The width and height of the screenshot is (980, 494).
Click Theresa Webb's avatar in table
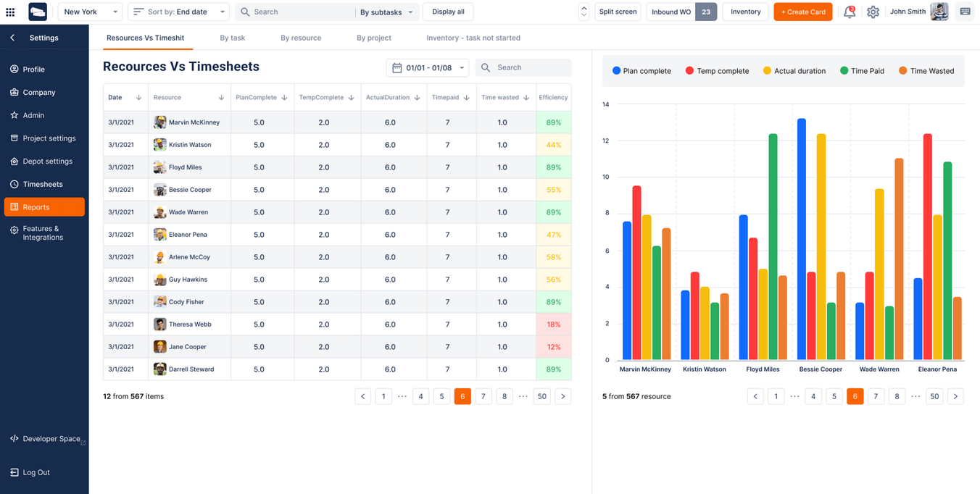[159, 325]
